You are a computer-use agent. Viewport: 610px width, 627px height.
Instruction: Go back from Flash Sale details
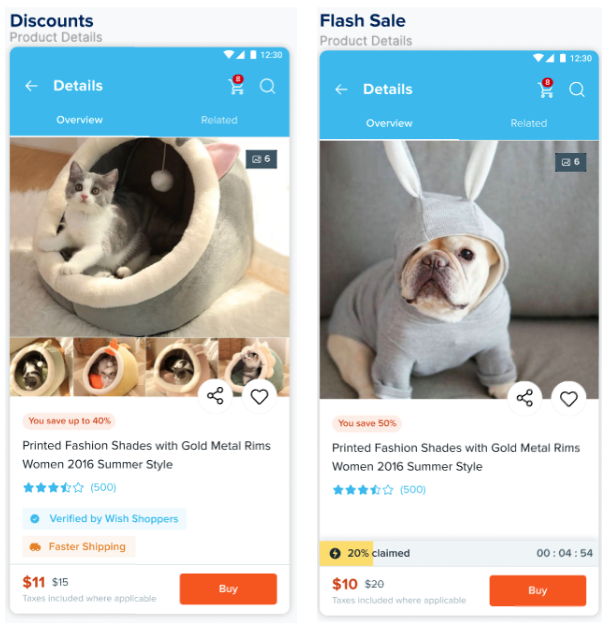click(341, 90)
